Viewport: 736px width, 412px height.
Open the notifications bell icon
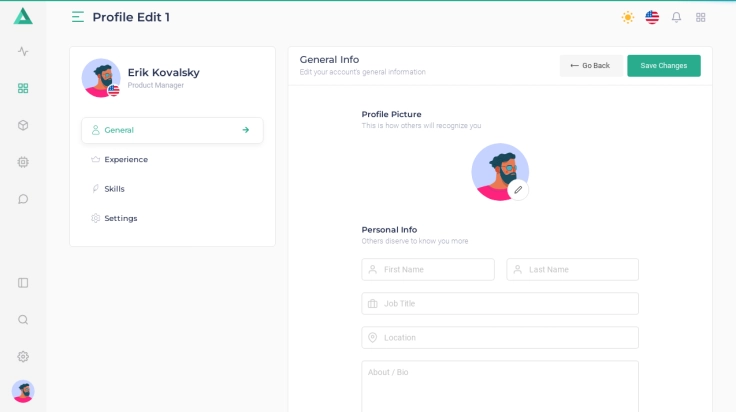[677, 17]
